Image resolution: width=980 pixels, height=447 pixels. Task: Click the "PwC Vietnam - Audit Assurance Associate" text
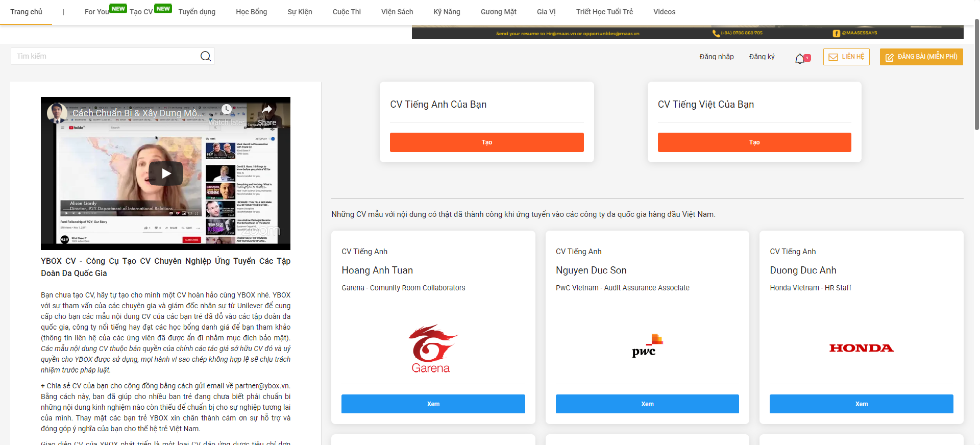(x=622, y=288)
